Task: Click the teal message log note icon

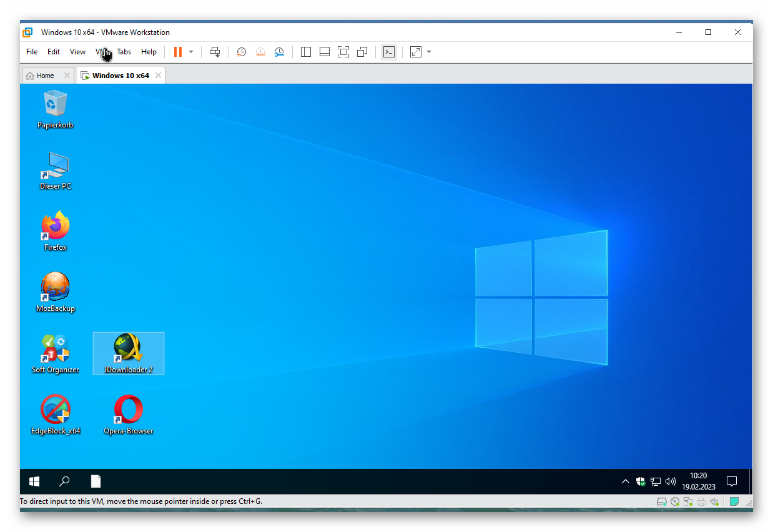Action: 734,501
